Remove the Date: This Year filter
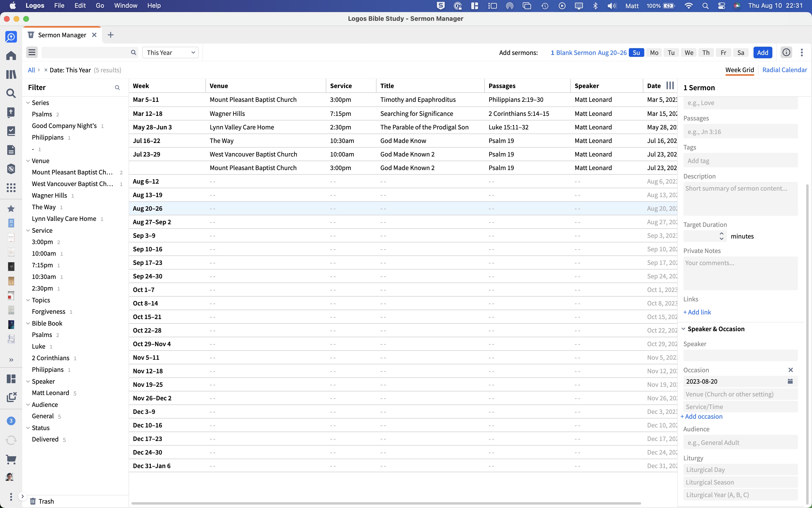The height and width of the screenshot is (508, 812). point(46,70)
